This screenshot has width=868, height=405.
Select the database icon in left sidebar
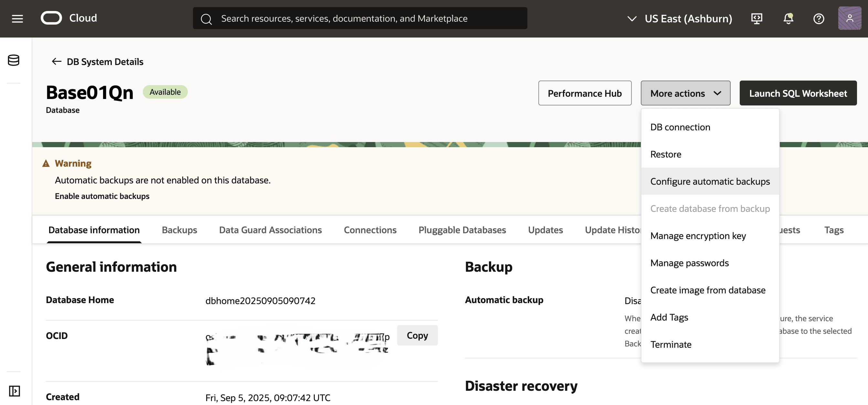point(13,61)
